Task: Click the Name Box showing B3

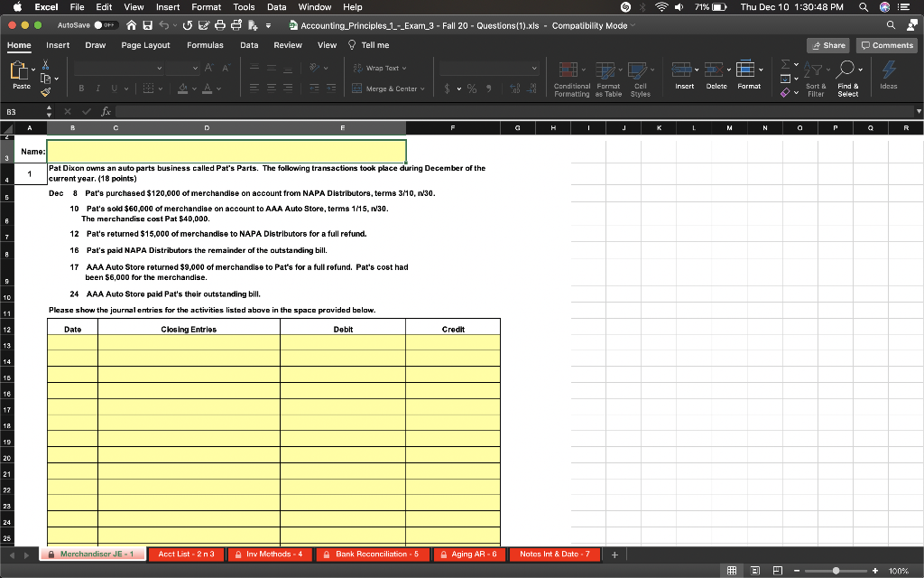Action: coord(22,112)
